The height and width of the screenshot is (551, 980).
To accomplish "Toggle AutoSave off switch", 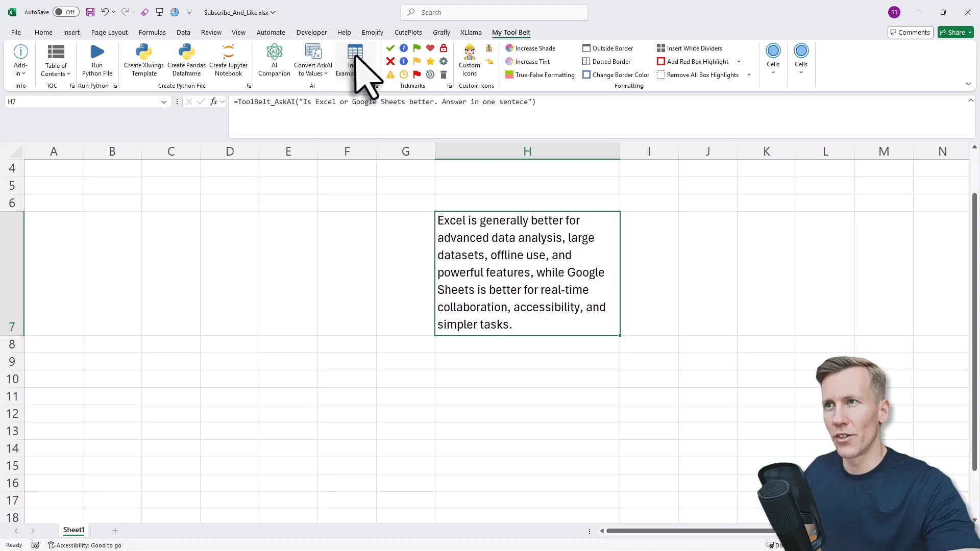I will click(65, 12).
